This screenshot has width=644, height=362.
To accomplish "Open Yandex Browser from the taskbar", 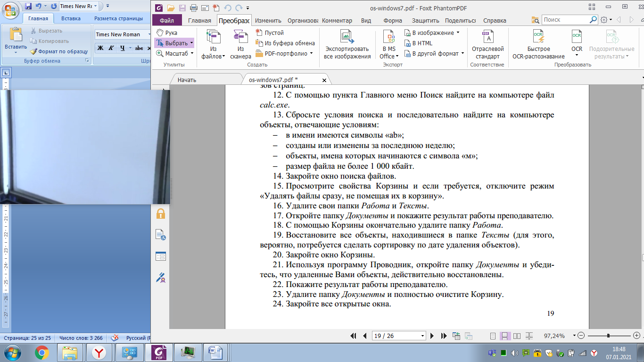I will [x=99, y=352].
